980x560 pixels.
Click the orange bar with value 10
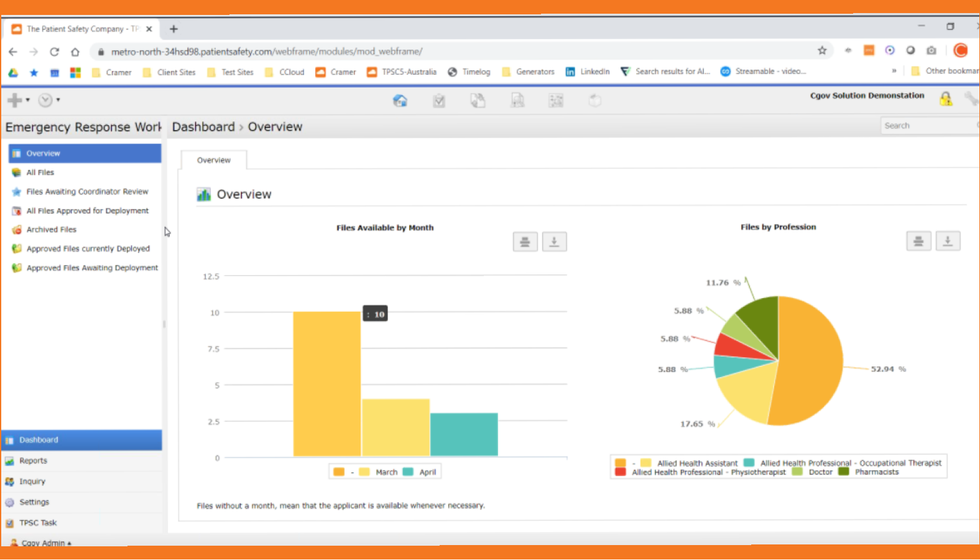coord(327,384)
